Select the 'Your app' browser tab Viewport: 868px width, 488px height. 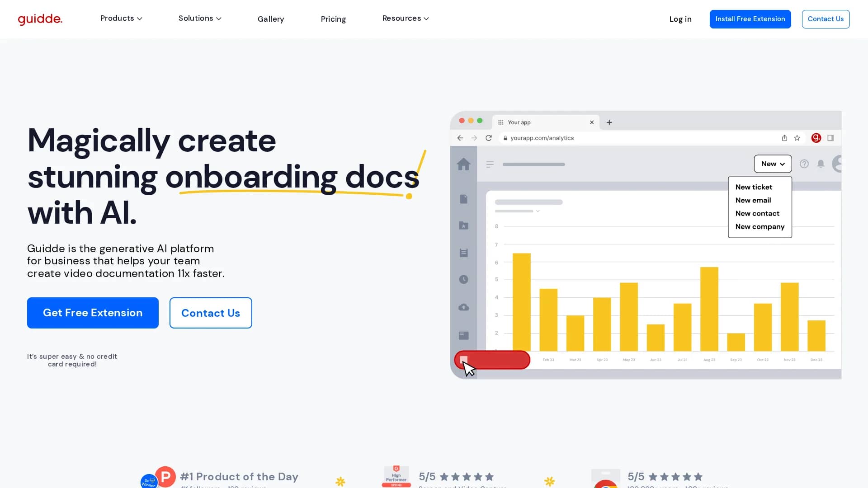(546, 122)
